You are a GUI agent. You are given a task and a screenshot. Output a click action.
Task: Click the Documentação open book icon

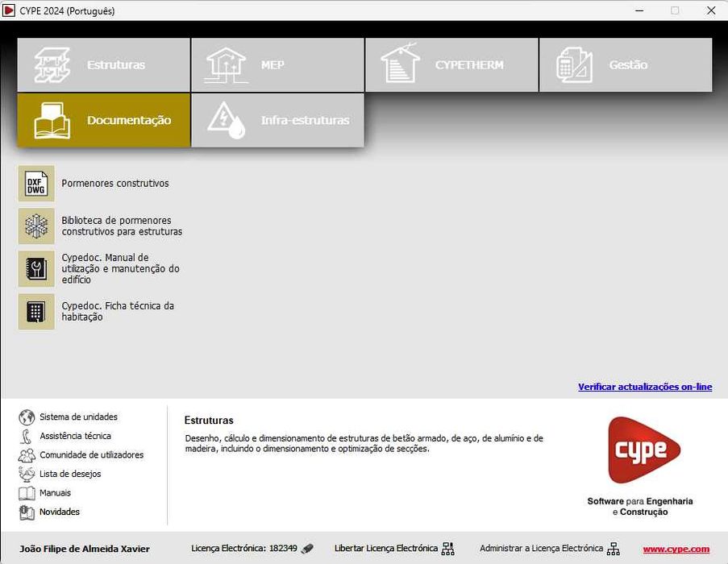[x=52, y=121]
